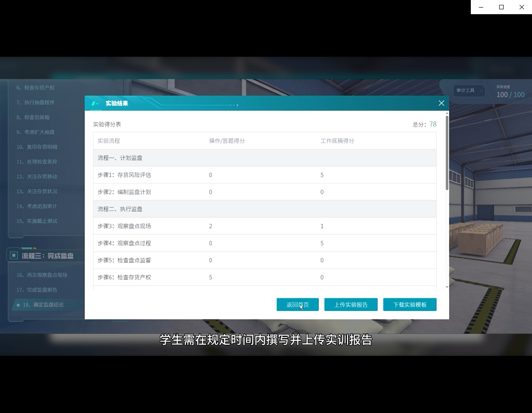This screenshot has width=532, height=413.
Task: Click the square icon beside 流程三
Action: 13,256
